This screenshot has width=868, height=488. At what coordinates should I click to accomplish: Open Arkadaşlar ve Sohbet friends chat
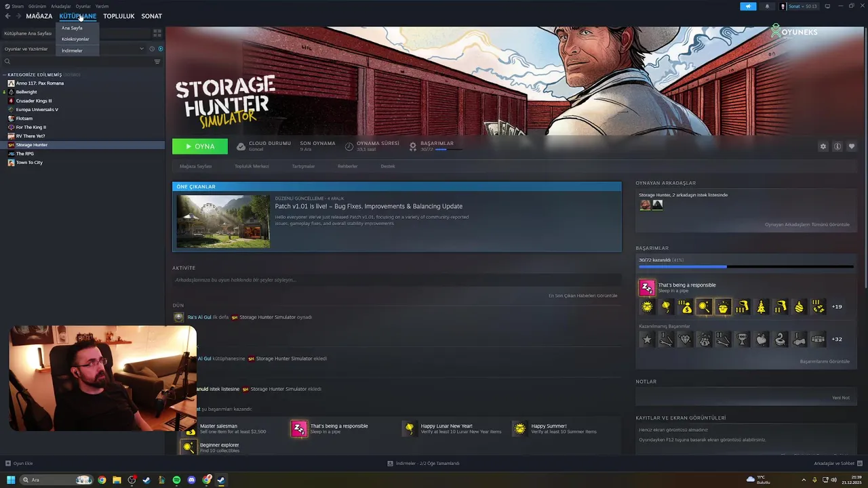pyautogui.click(x=837, y=464)
